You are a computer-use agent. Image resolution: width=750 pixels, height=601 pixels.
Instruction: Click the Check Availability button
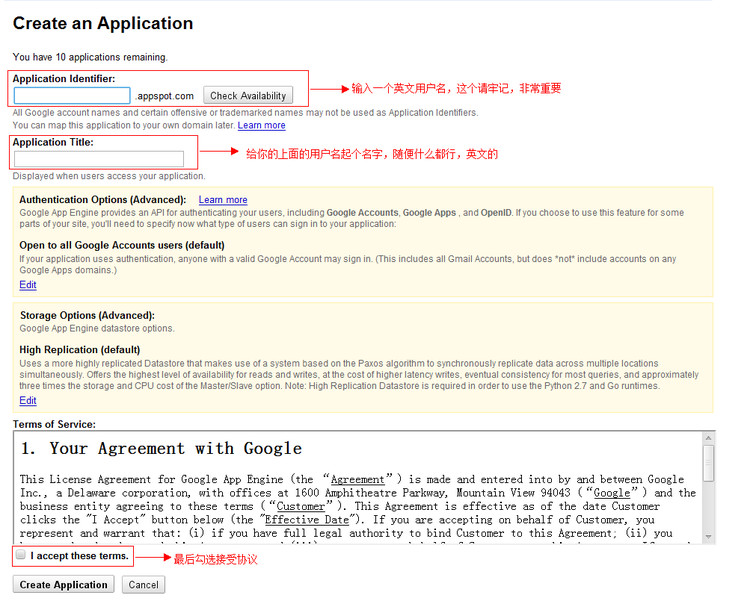[x=248, y=96]
